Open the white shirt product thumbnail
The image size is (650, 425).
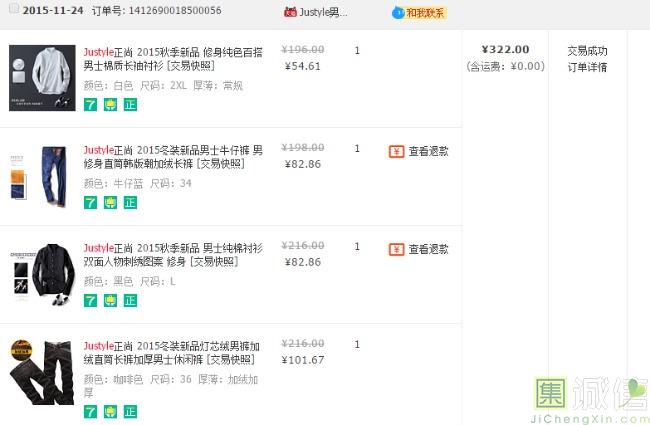pyautogui.click(x=42, y=77)
